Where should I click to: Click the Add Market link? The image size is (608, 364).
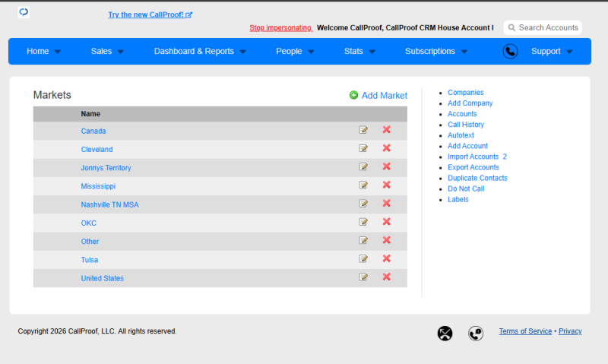tap(385, 95)
